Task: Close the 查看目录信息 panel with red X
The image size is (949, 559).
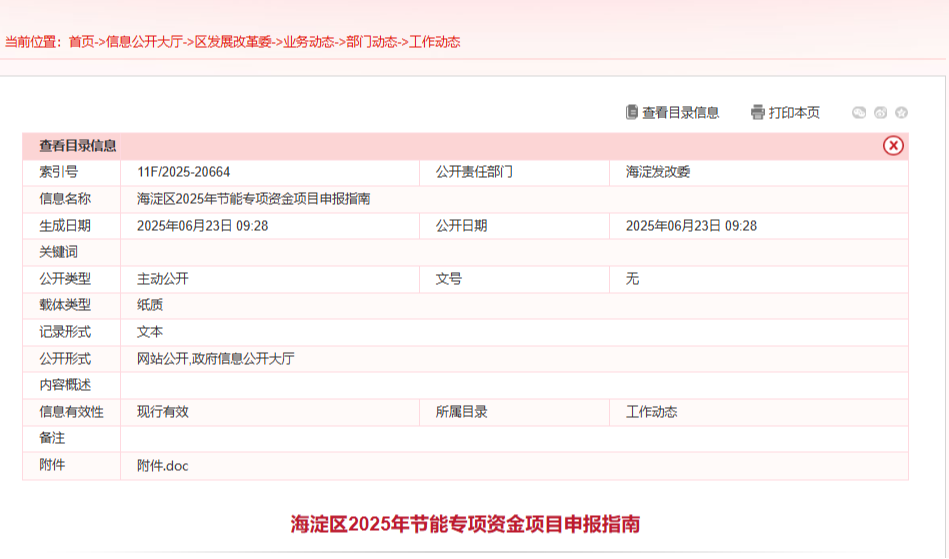Action: coord(893,146)
